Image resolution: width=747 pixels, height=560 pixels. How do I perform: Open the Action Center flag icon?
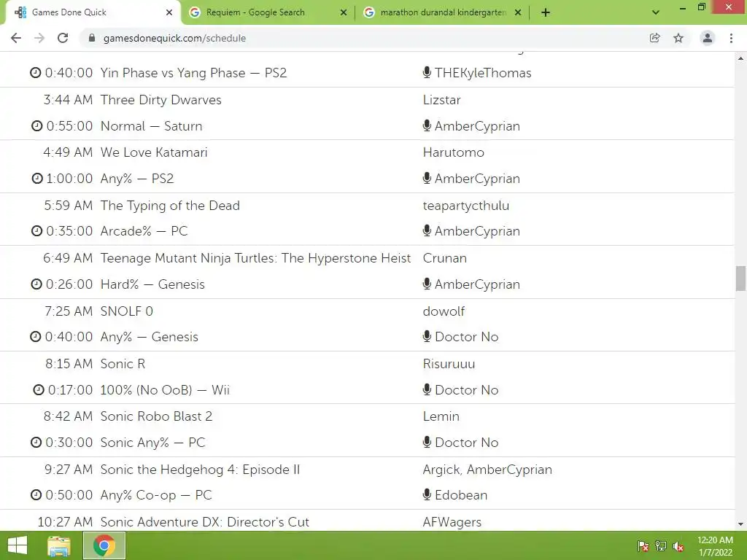[643, 546]
